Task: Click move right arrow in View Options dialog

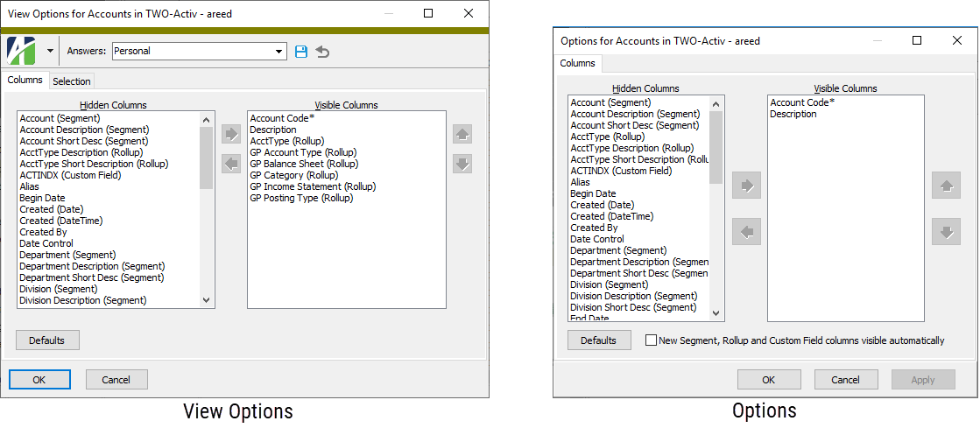Action: point(231,134)
